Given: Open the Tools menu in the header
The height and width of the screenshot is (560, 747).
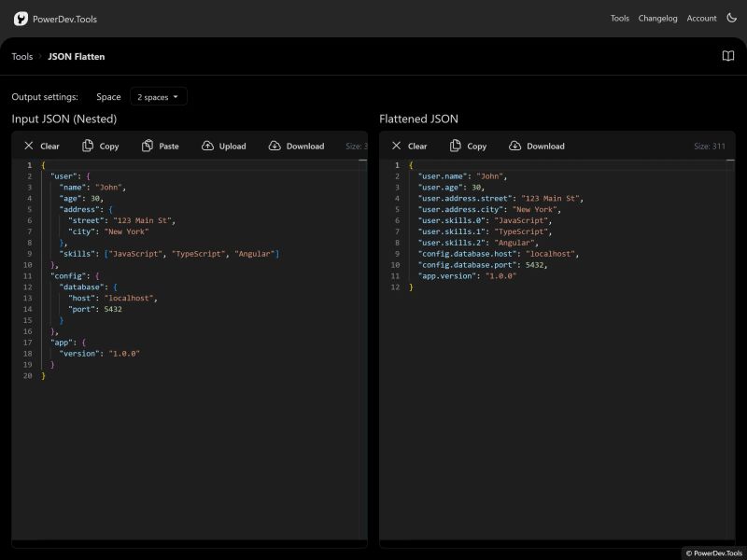Looking at the screenshot, I should pyautogui.click(x=619, y=18).
